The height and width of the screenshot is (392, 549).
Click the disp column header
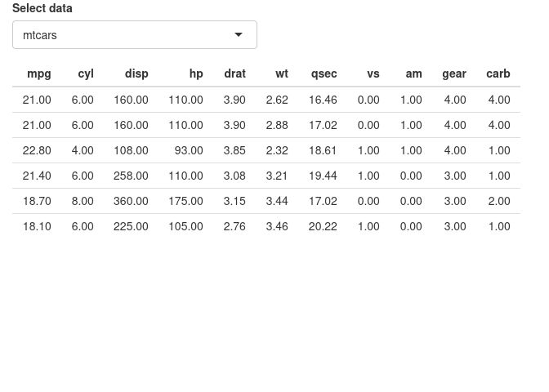[136, 73]
